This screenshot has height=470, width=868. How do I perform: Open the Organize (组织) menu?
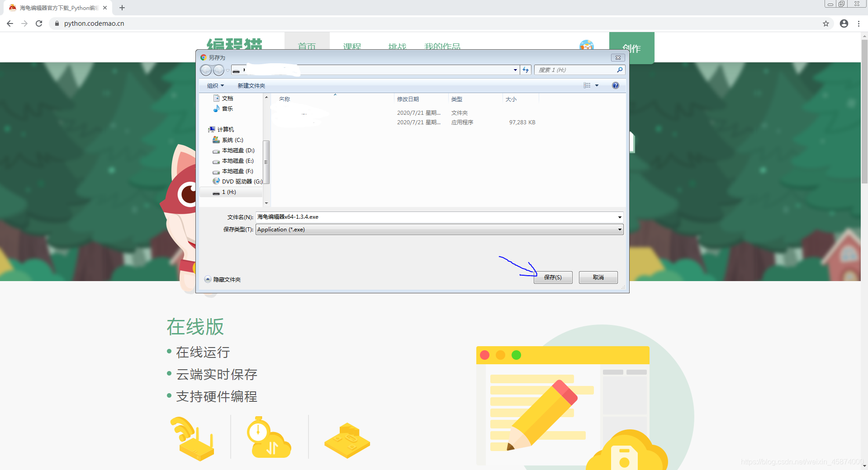click(x=215, y=85)
